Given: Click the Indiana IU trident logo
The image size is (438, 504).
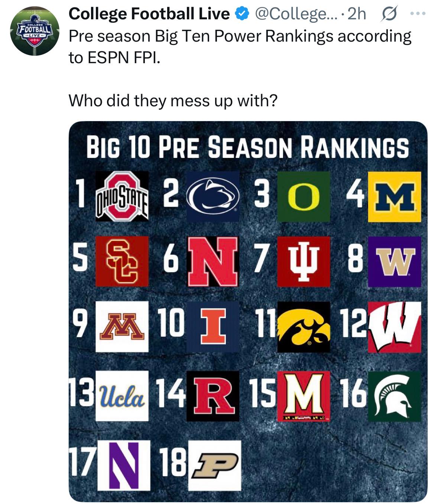Looking at the screenshot, I should [x=304, y=261].
